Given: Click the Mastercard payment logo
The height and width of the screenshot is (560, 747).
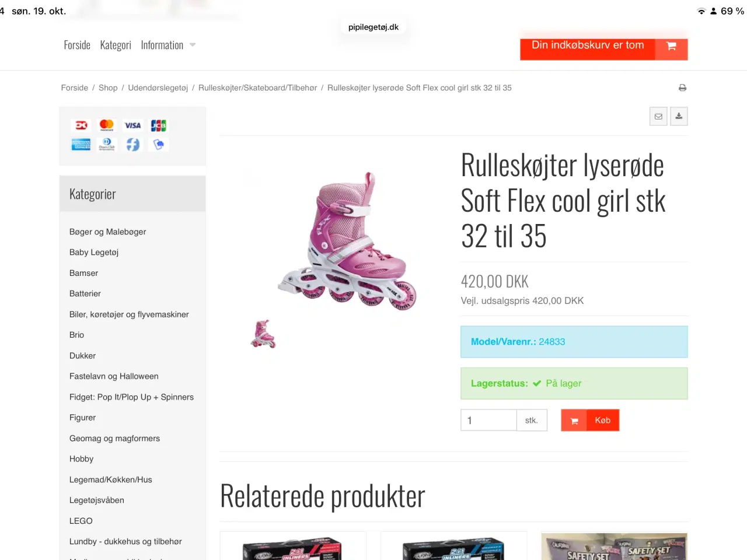Looking at the screenshot, I should (107, 125).
